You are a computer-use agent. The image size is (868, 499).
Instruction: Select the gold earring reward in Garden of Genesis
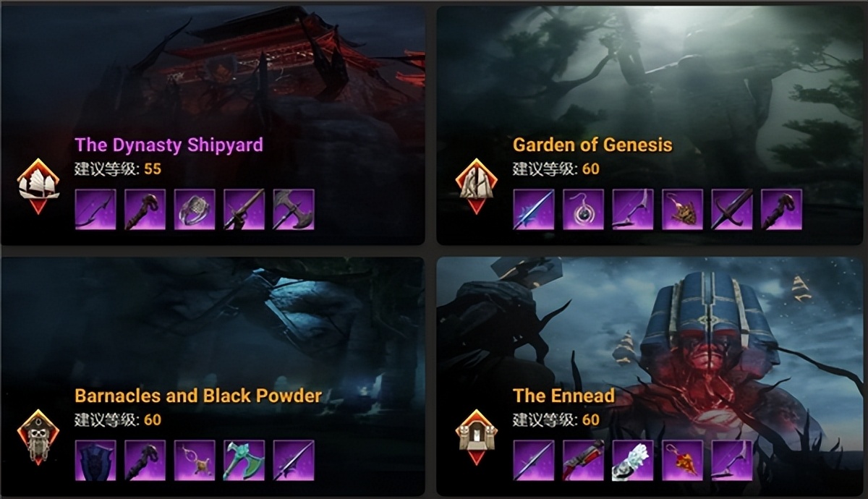tap(682, 210)
